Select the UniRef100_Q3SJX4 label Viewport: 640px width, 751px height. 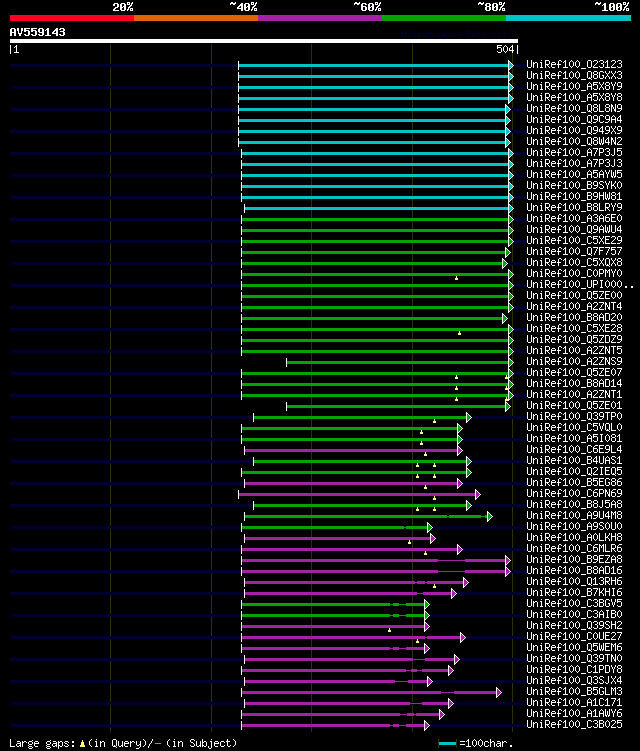(574, 682)
